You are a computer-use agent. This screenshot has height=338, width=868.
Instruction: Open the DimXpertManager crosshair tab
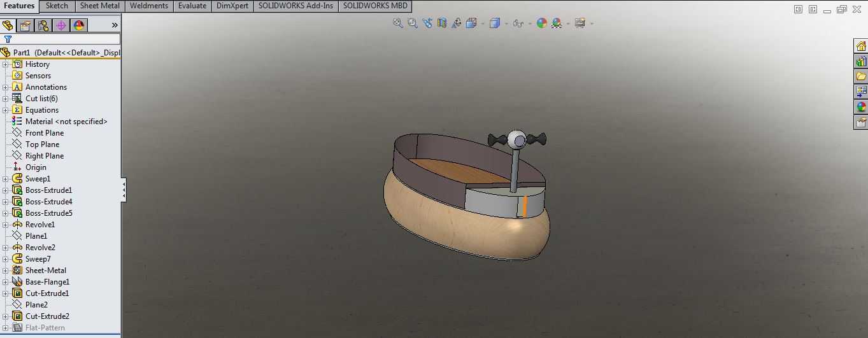pos(61,25)
